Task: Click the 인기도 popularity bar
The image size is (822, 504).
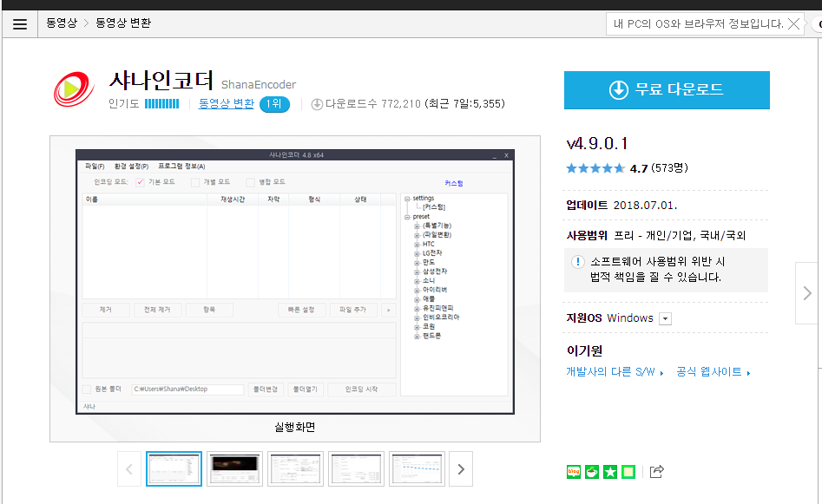Action: click(162, 104)
